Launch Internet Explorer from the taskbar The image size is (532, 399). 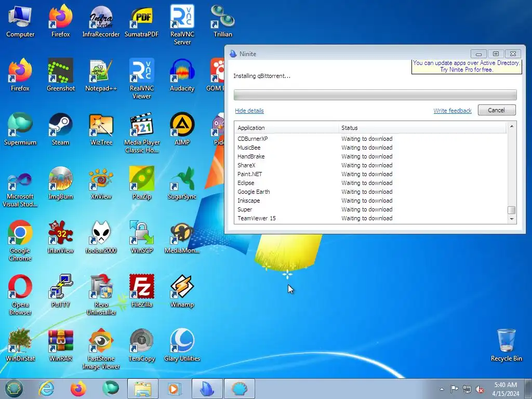[x=46, y=389]
